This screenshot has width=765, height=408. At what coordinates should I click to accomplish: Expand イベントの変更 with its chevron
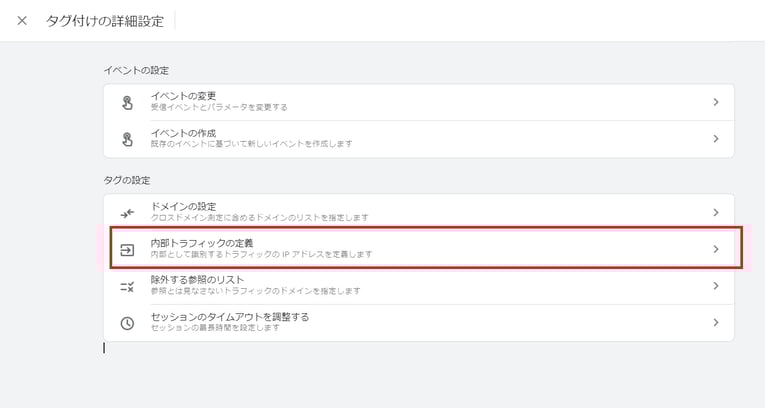point(716,102)
